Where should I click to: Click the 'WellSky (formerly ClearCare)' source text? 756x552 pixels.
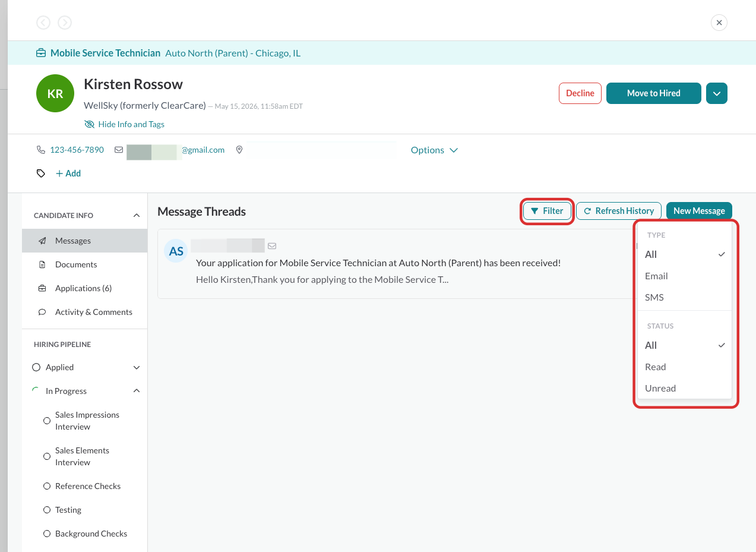[145, 105]
